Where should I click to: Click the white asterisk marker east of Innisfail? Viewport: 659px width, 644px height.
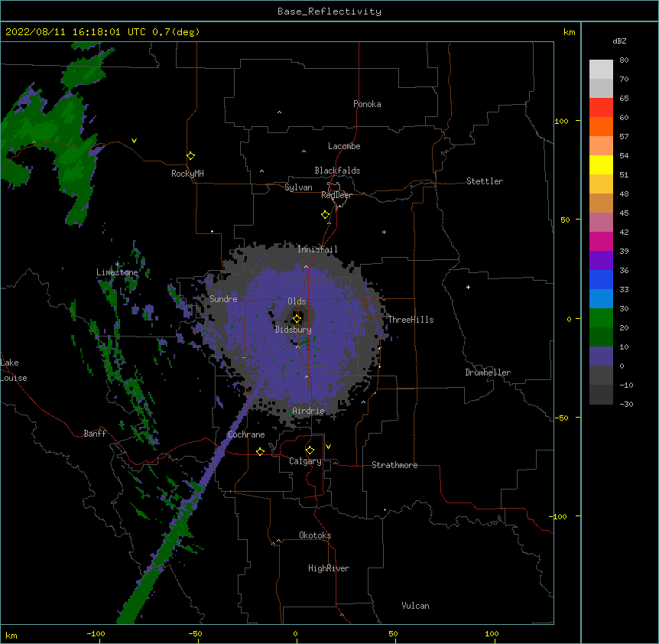384,232
